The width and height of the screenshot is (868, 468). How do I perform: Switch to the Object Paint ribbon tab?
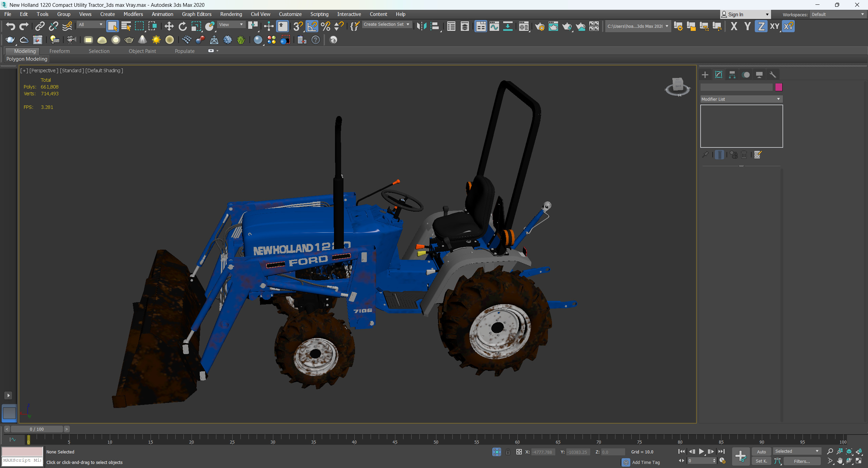(x=142, y=51)
